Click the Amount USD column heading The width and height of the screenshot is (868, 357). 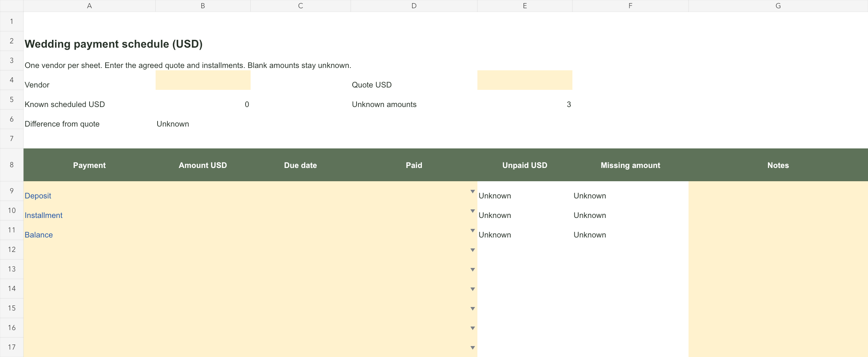click(x=203, y=165)
